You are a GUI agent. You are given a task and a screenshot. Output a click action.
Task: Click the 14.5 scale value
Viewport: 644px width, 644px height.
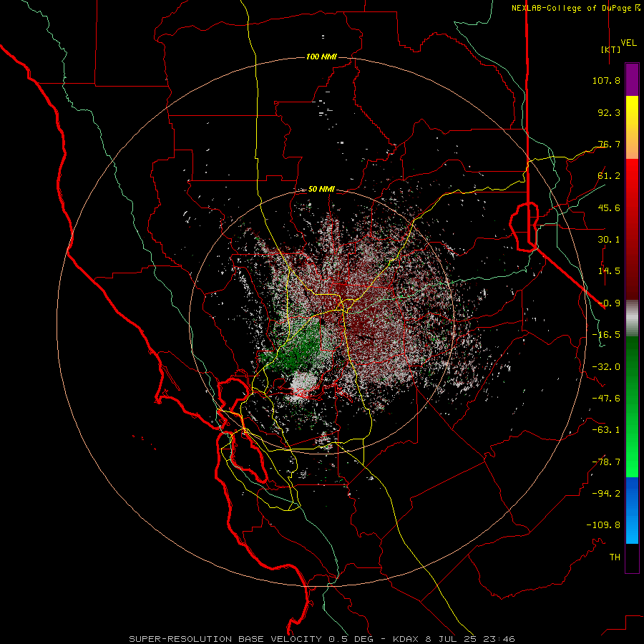coord(609,271)
